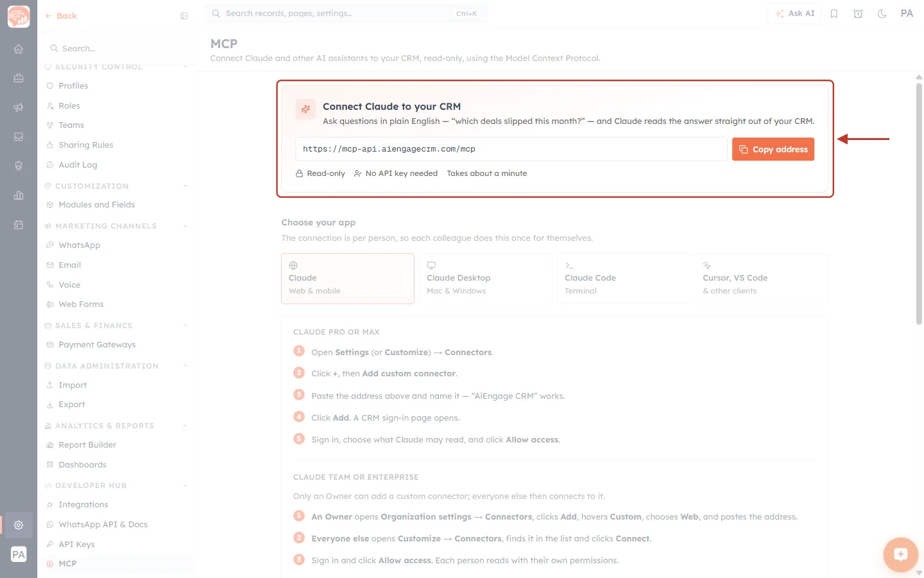Image resolution: width=924 pixels, height=578 pixels.
Task: Open the briefcase icon in left rail
Action: click(x=19, y=78)
